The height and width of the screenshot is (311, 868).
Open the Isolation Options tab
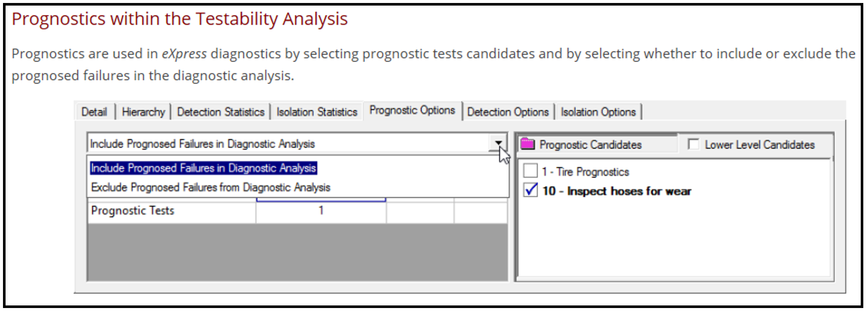pos(598,112)
